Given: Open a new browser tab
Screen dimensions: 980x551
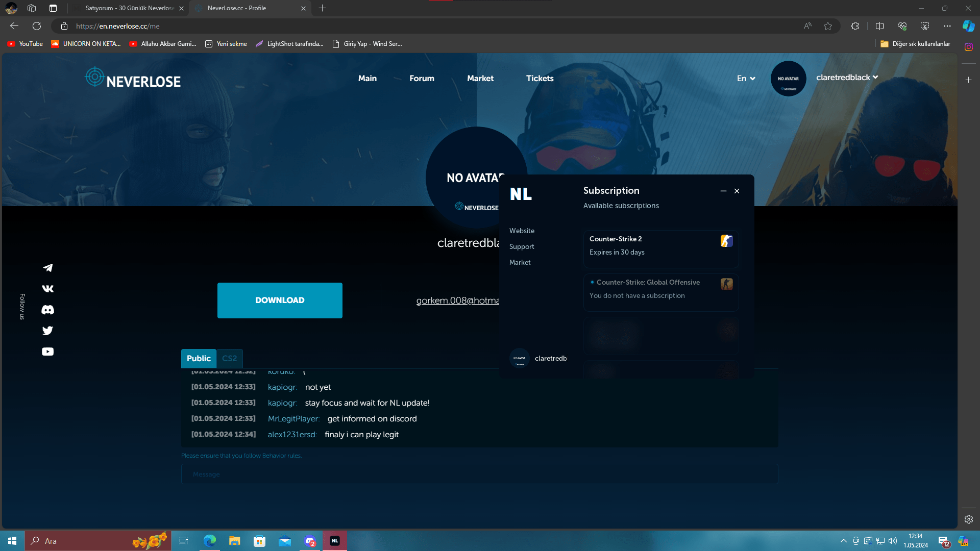Looking at the screenshot, I should tap(322, 8).
